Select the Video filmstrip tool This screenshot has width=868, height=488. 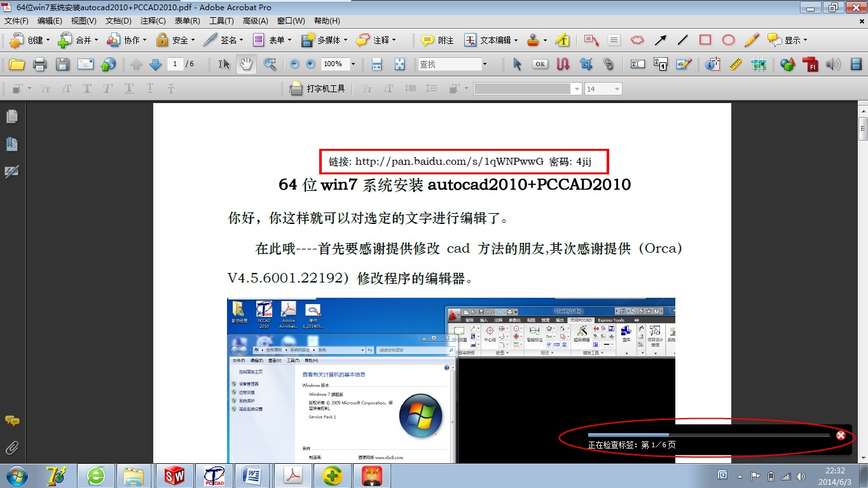tap(855, 64)
